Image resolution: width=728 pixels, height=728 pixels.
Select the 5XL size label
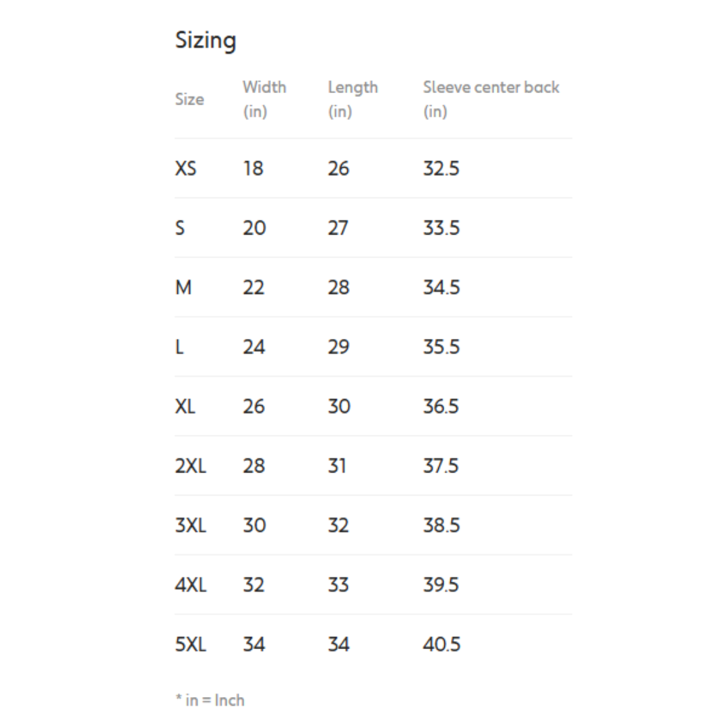191,644
